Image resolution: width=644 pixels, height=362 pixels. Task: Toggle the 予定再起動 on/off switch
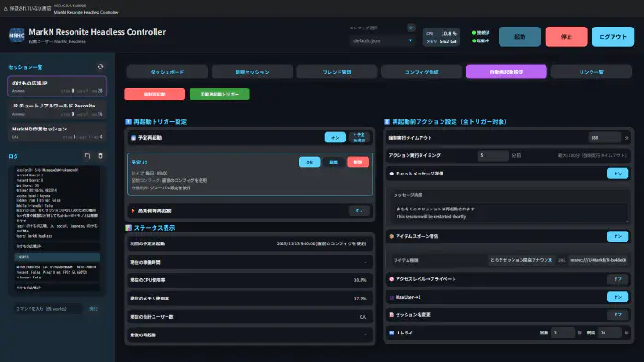335,138
